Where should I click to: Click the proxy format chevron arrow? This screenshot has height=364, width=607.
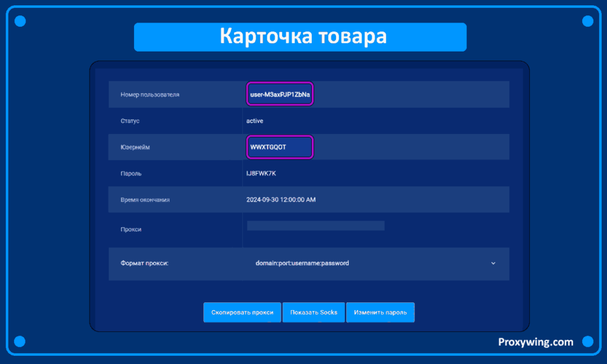click(493, 263)
